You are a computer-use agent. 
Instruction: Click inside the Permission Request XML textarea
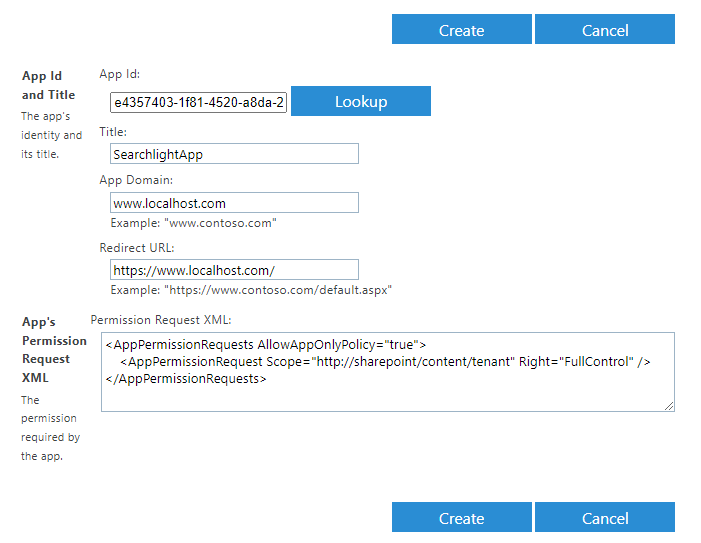point(388,372)
